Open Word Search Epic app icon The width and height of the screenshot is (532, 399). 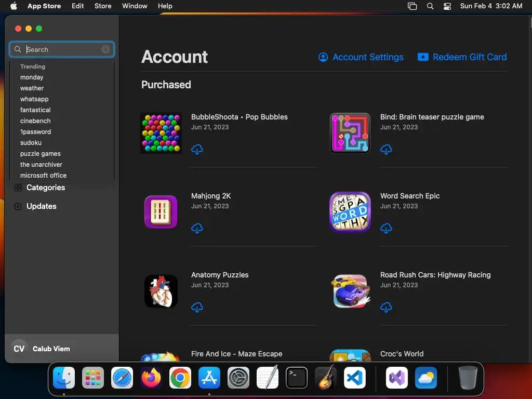tap(350, 212)
